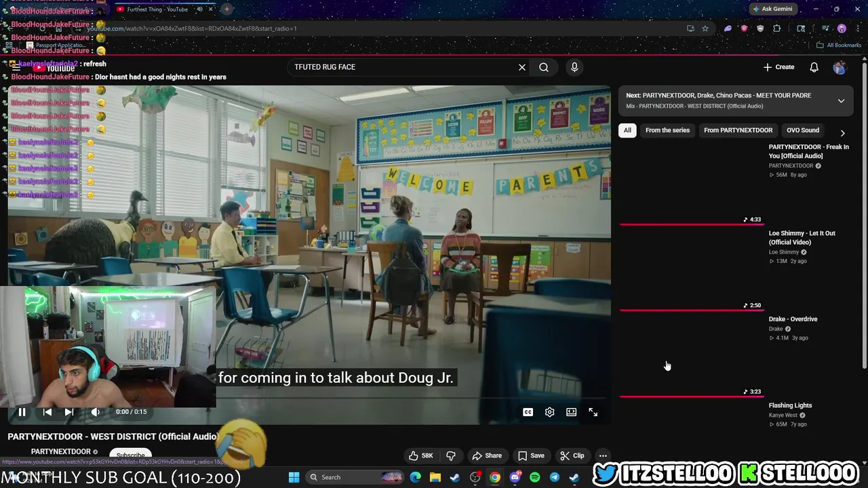Pause the video with the pause button
This screenshot has width=868, height=488.
22,411
